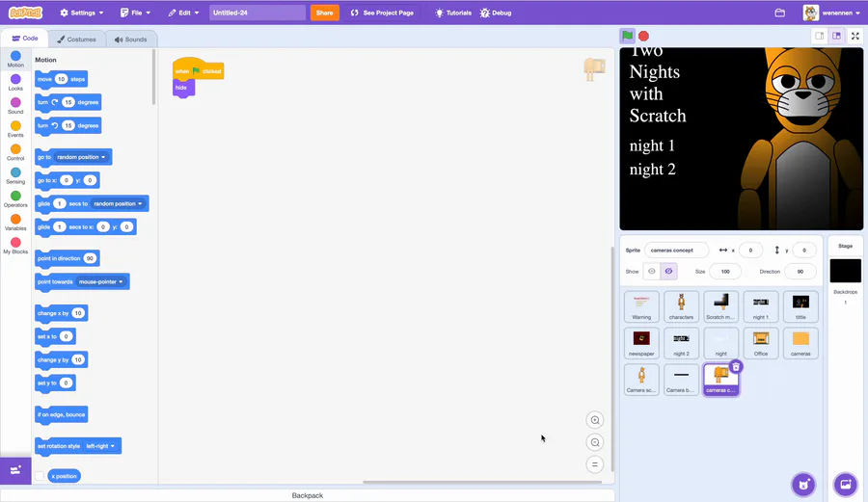Open the Debug panel
The height and width of the screenshot is (502, 868).
point(496,13)
